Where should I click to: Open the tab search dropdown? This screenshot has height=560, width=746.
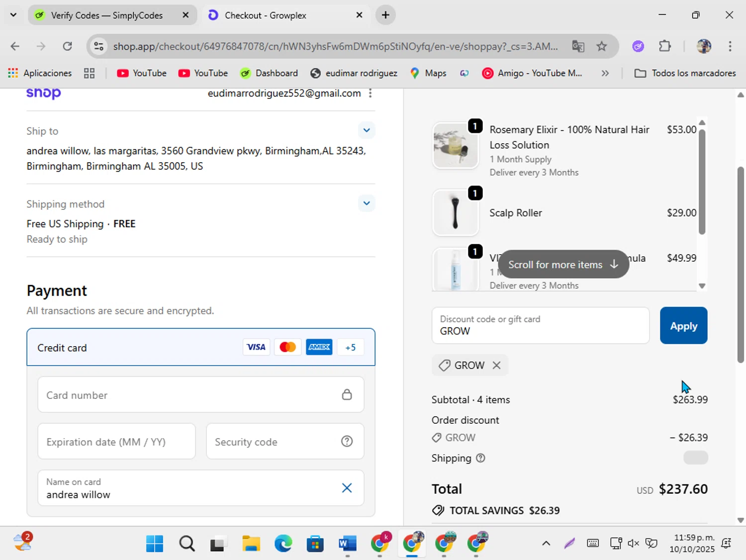tap(13, 15)
